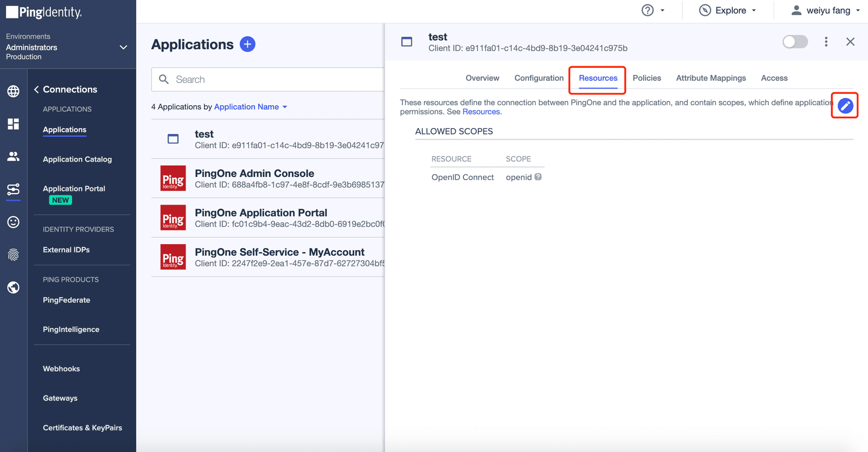This screenshot has width=868, height=452.
Task: Go back from Connections with chevron
Action: [36, 90]
